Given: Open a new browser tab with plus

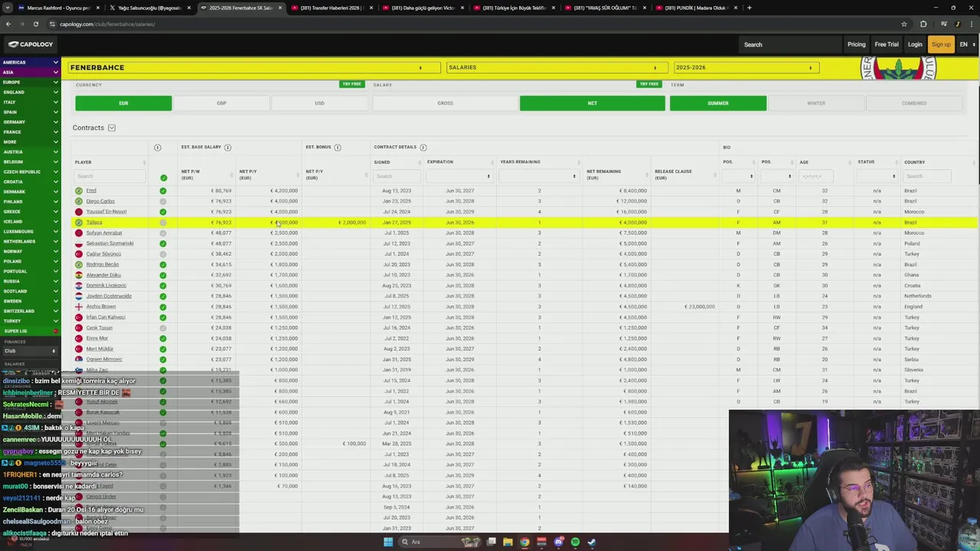Looking at the screenshot, I should [749, 8].
